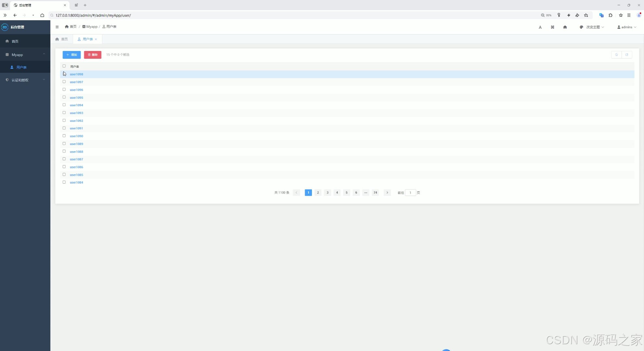Screen dimensions: 644x351
Task: Collapse the sidebar with the hamburger icon
Action: click(57, 27)
